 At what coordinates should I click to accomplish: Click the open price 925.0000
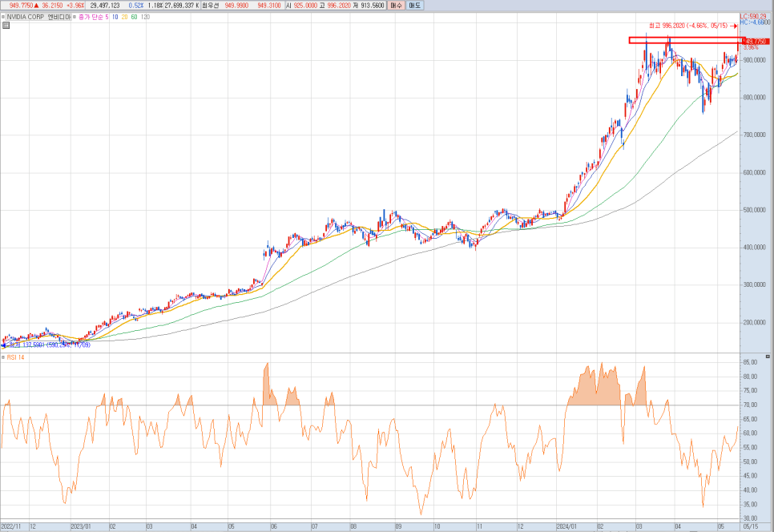click(x=305, y=6)
